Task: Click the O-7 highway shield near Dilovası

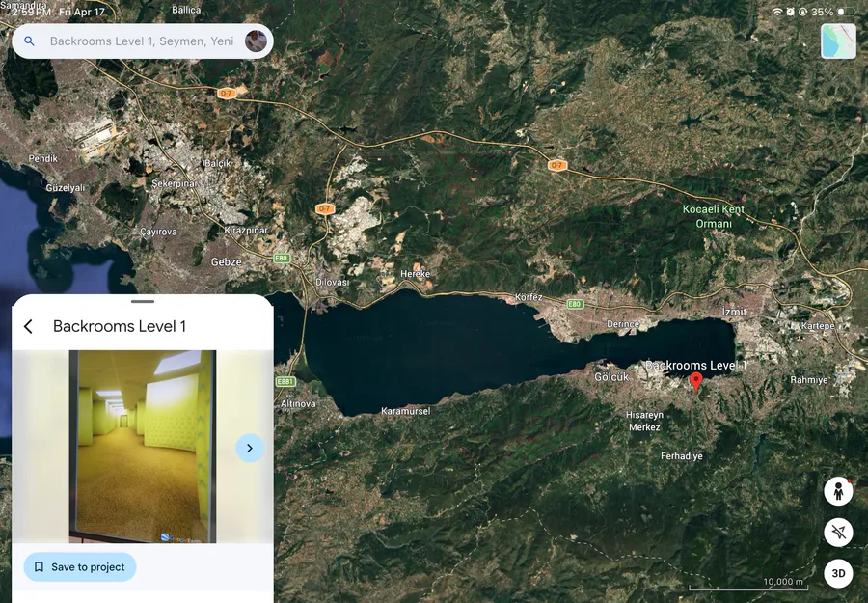Action: (325, 208)
